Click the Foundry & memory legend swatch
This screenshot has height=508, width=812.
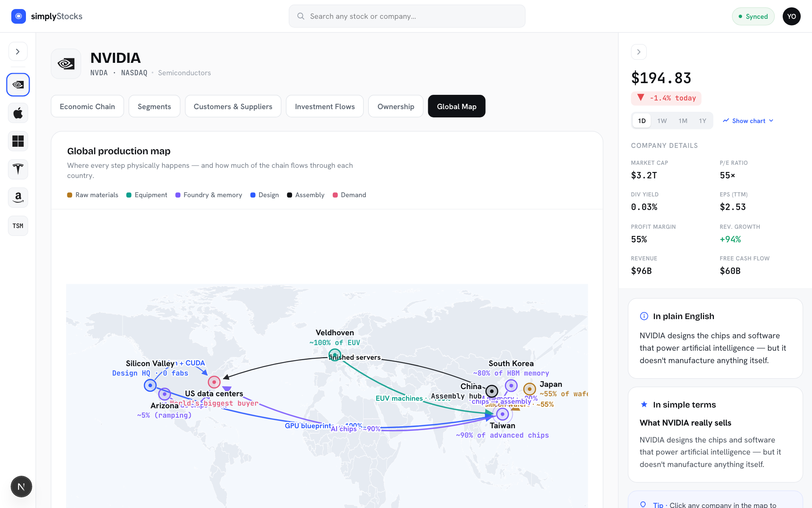[x=178, y=195]
